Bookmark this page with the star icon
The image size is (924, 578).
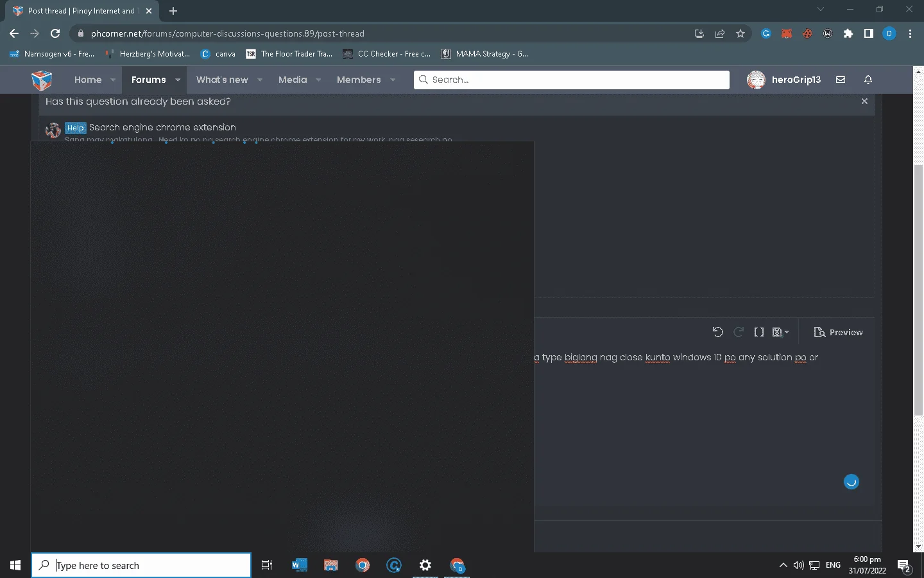pos(740,33)
